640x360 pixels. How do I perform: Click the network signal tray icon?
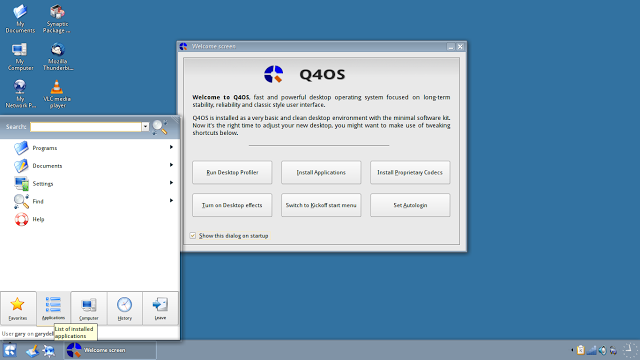[591, 350]
